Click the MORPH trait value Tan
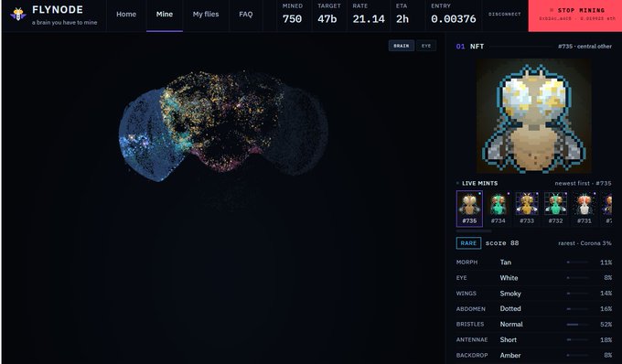This screenshot has width=622, height=364. click(505, 262)
